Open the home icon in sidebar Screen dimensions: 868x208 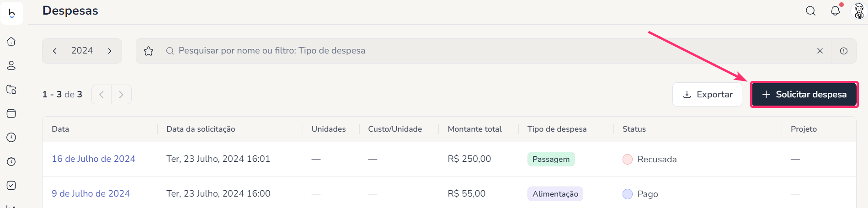point(11,42)
